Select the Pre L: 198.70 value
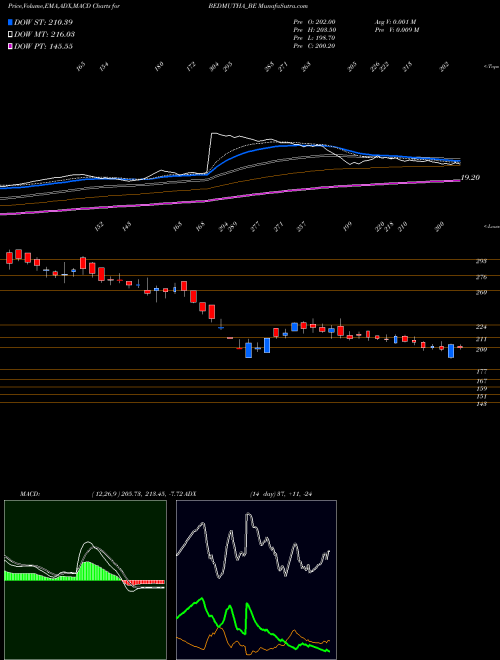This screenshot has width=500, height=660. click(x=314, y=38)
